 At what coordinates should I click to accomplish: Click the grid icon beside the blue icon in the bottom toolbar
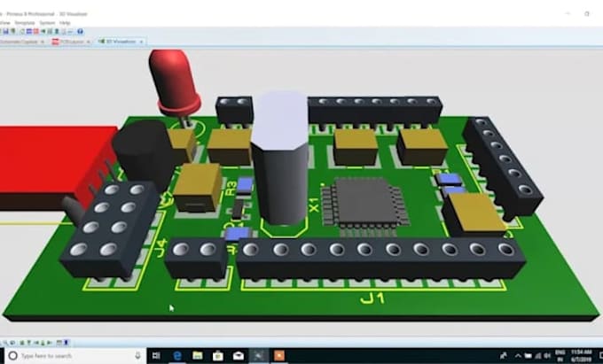click(59, 343)
